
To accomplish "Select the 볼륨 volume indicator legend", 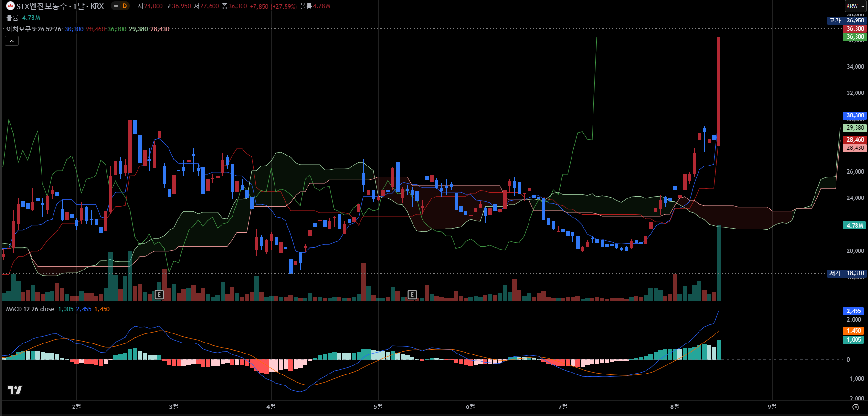I will [x=12, y=18].
